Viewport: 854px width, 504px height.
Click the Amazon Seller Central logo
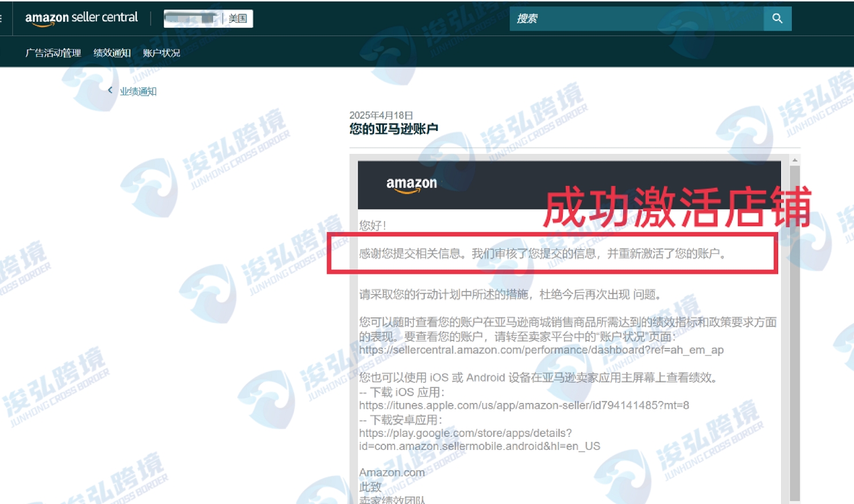pos(82,18)
